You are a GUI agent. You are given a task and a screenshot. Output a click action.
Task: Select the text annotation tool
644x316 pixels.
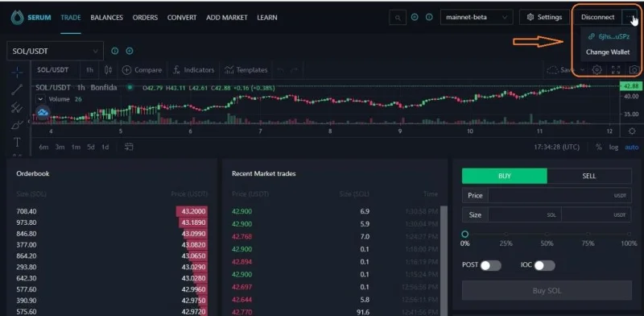(x=17, y=143)
